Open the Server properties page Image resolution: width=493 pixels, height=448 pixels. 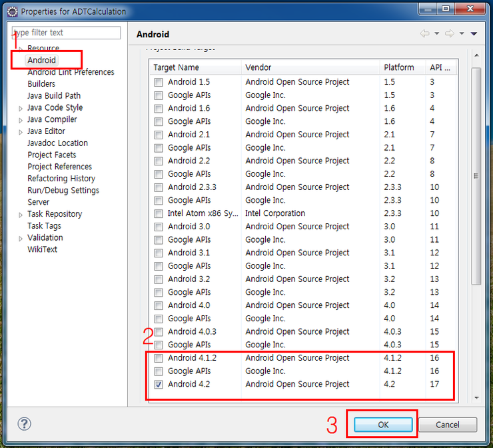pos(39,202)
